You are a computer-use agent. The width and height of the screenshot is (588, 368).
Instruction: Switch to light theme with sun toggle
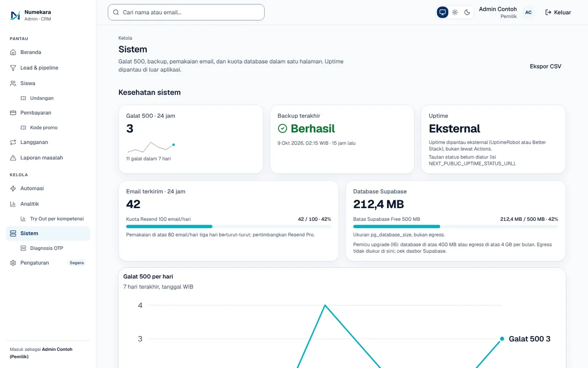pyautogui.click(x=455, y=12)
